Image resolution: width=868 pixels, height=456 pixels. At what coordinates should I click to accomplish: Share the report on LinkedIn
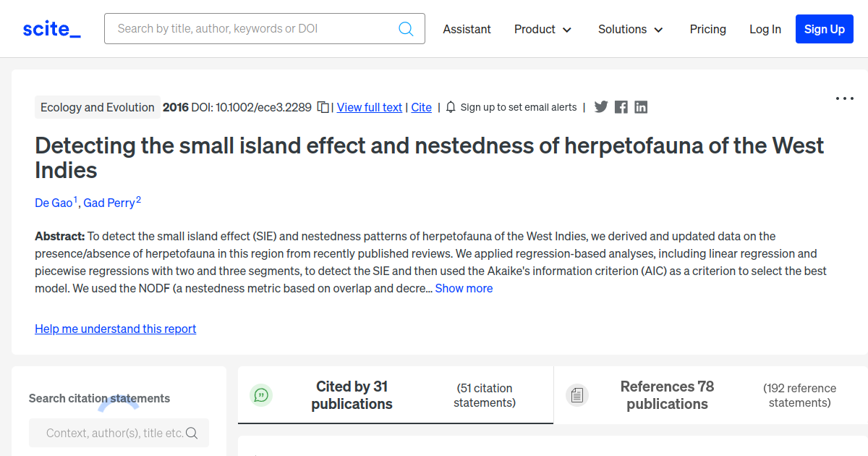point(641,107)
